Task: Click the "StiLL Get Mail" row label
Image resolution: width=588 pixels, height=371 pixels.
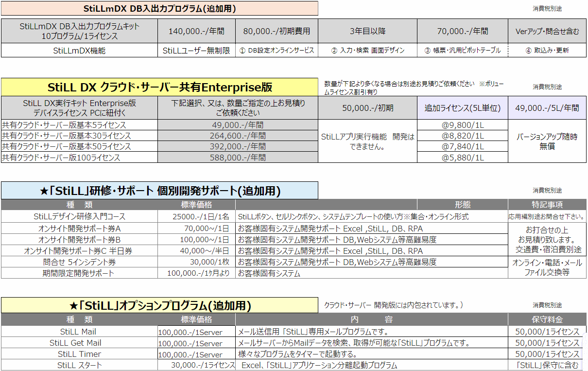Action: pyautogui.click(x=79, y=343)
